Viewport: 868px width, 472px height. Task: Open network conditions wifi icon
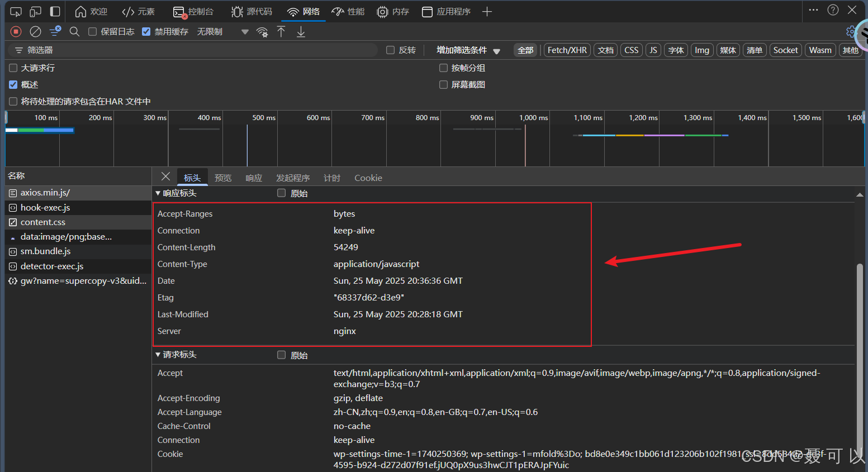[262, 32]
